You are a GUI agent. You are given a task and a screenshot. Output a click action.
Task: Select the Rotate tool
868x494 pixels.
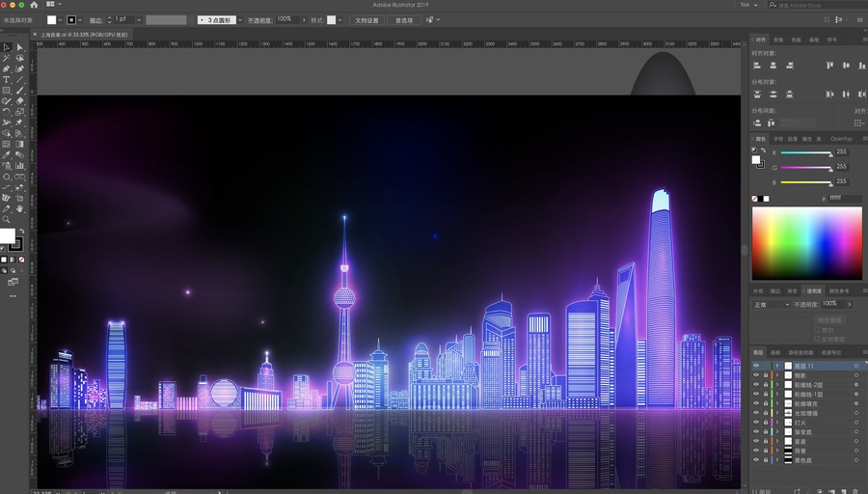point(7,112)
